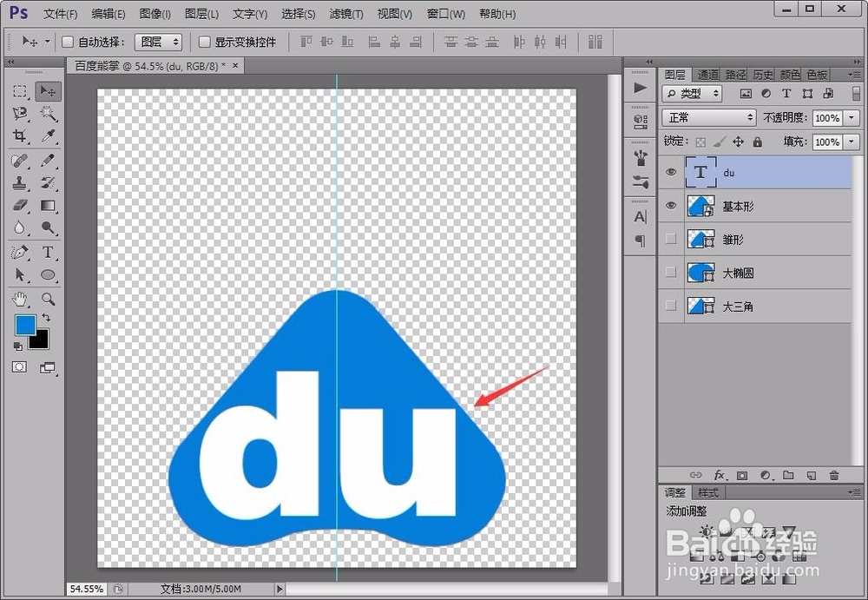The image size is (868, 600).
Task: Swap foreground and background colors
Action: click(x=47, y=318)
